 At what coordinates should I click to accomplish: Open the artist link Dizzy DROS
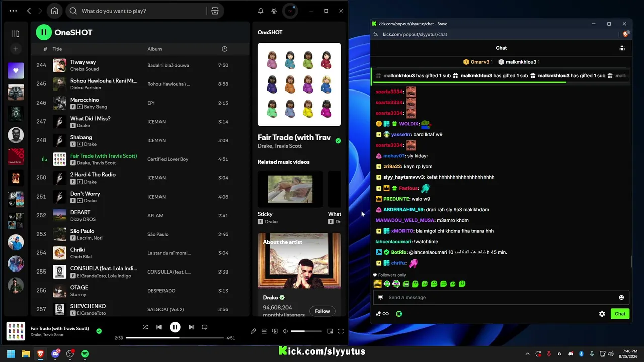click(x=83, y=219)
